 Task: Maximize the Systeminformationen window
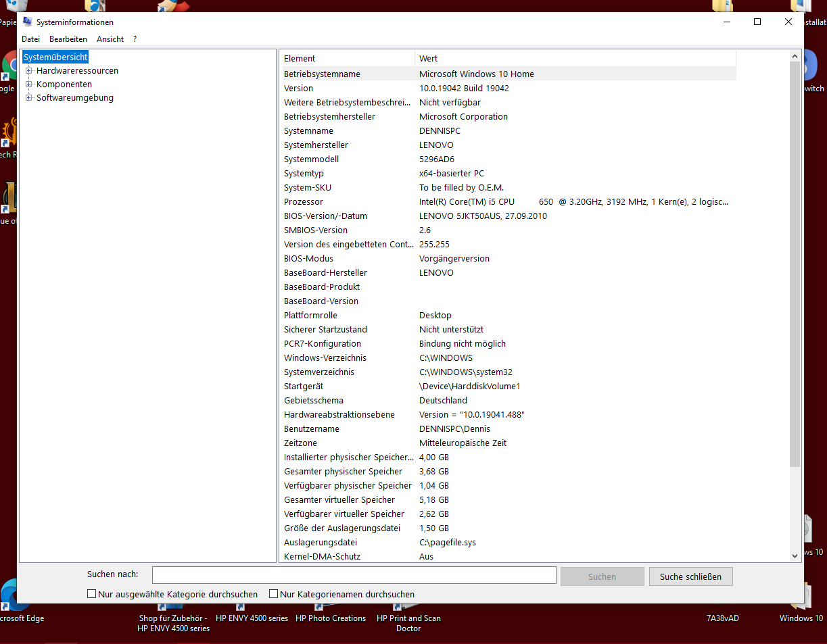point(757,22)
